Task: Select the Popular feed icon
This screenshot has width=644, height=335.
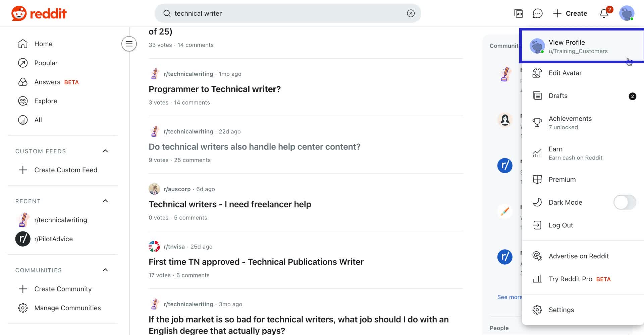Action: [x=22, y=63]
